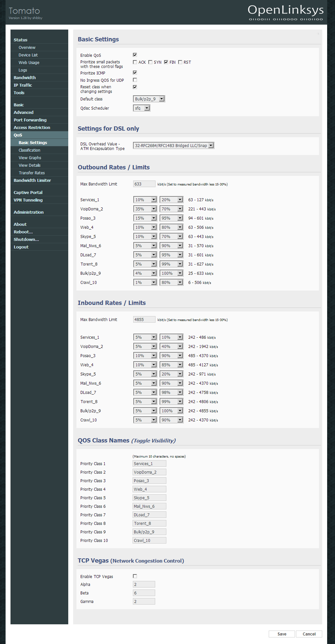This screenshot has width=335, height=644.
Task: Enable TCP Vegas checkbox
Action: (x=135, y=576)
